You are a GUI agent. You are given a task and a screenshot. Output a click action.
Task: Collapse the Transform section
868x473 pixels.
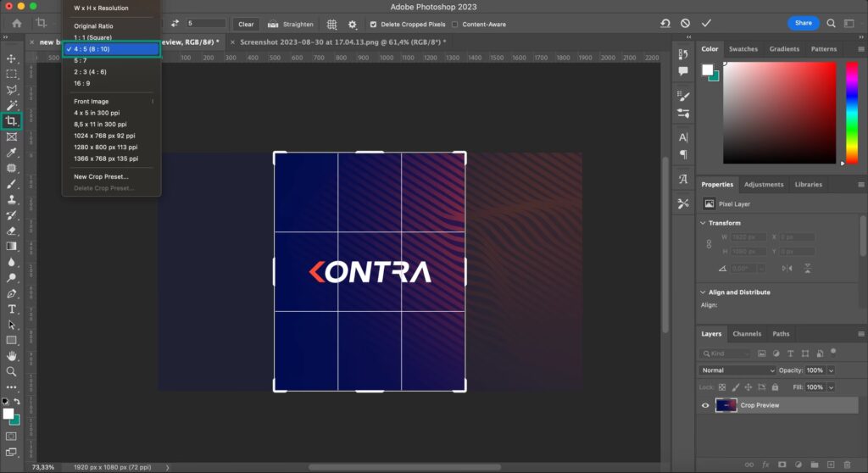point(704,223)
